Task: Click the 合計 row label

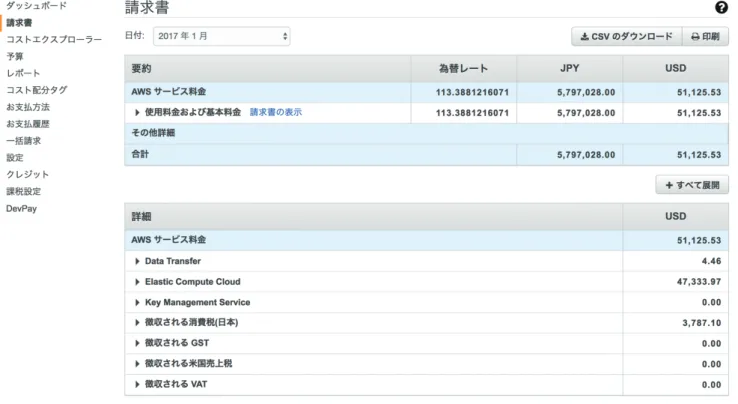Action: 140,154
